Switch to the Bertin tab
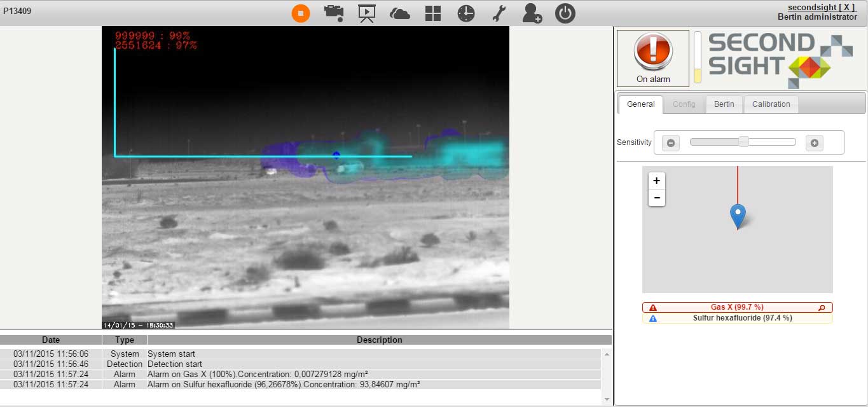The image size is (868, 407). click(x=724, y=104)
